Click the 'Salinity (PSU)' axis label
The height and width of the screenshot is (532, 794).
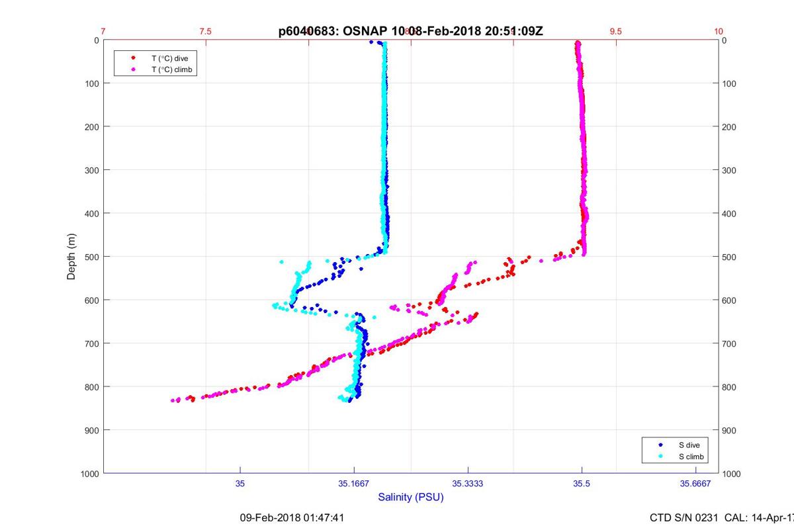[x=411, y=497]
